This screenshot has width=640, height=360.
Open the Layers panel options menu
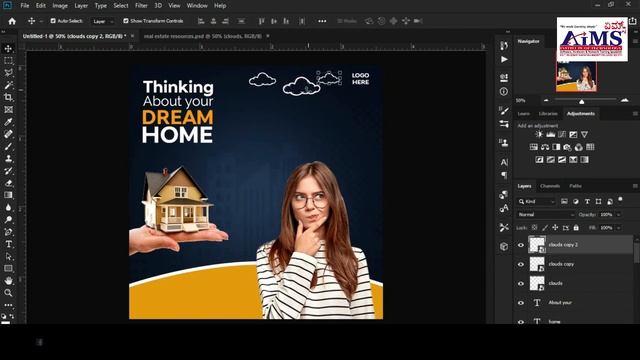click(635, 186)
